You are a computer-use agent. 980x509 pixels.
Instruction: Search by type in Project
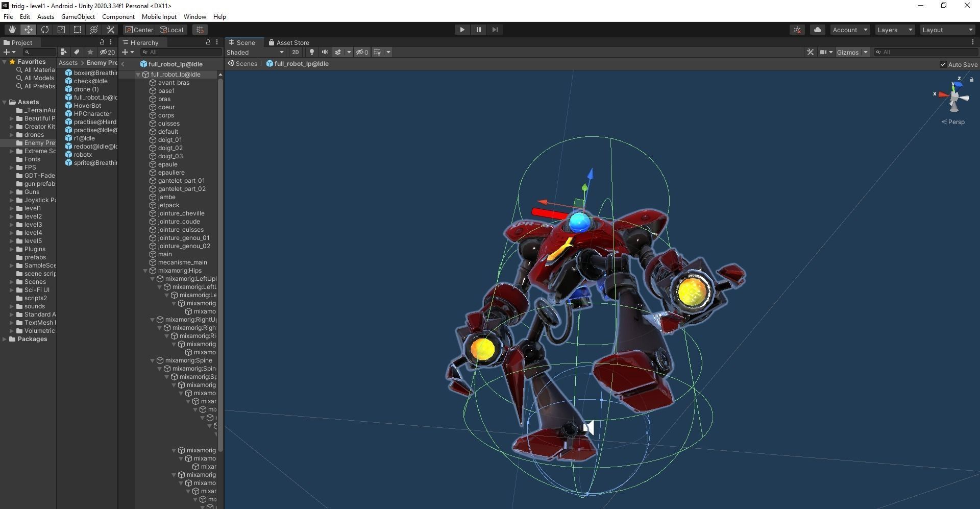click(63, 52)
